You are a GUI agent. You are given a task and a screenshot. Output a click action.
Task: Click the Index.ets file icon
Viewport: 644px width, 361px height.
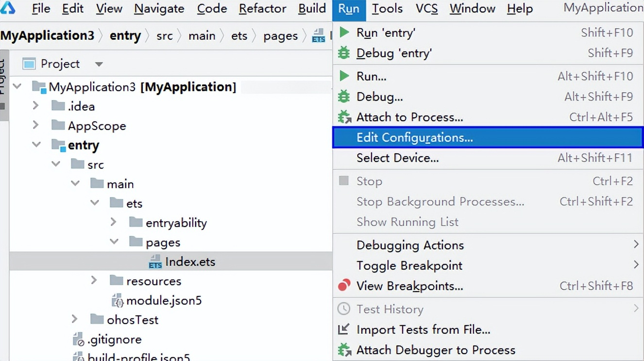(155, 262)
